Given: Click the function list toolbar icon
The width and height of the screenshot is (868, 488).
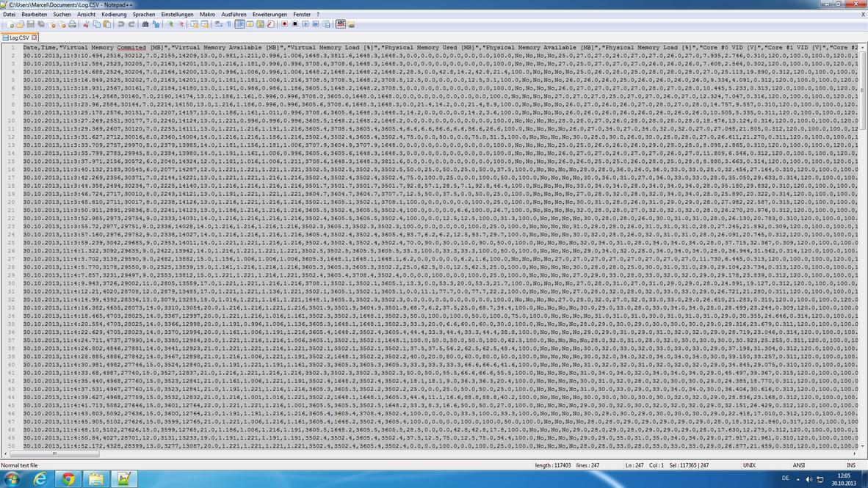Looking at the screenshot, I should pos(271,24).
